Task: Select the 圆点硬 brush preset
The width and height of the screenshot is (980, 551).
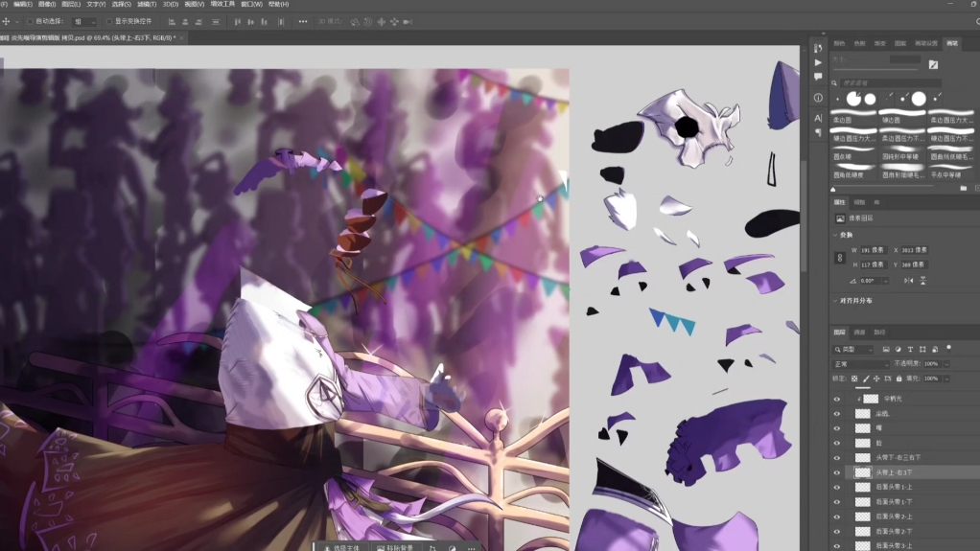Action: click(x=852, y=152)
